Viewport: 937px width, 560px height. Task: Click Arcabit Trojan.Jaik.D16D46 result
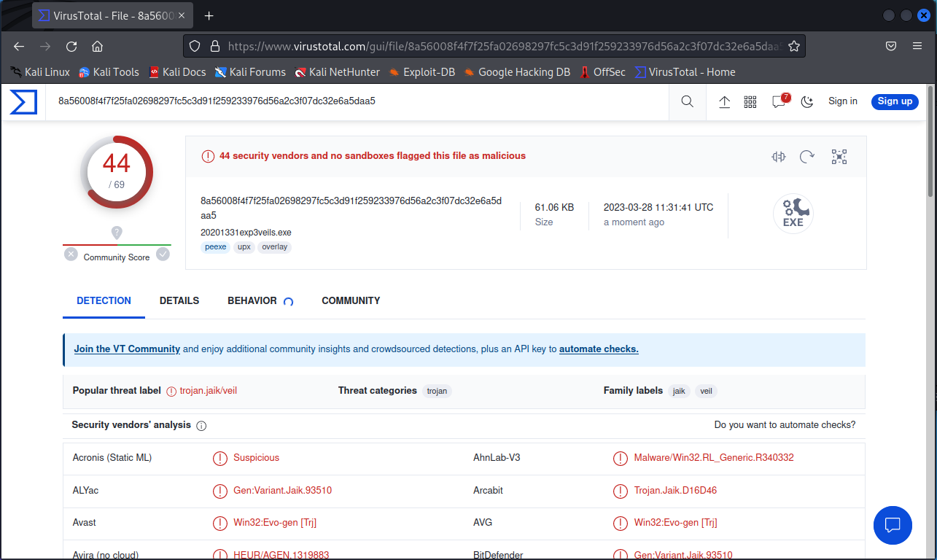675,491
